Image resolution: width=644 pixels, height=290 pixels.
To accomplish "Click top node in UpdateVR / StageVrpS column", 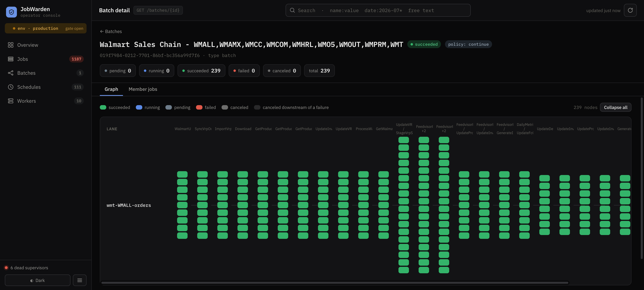I will (x=404, y=140).
